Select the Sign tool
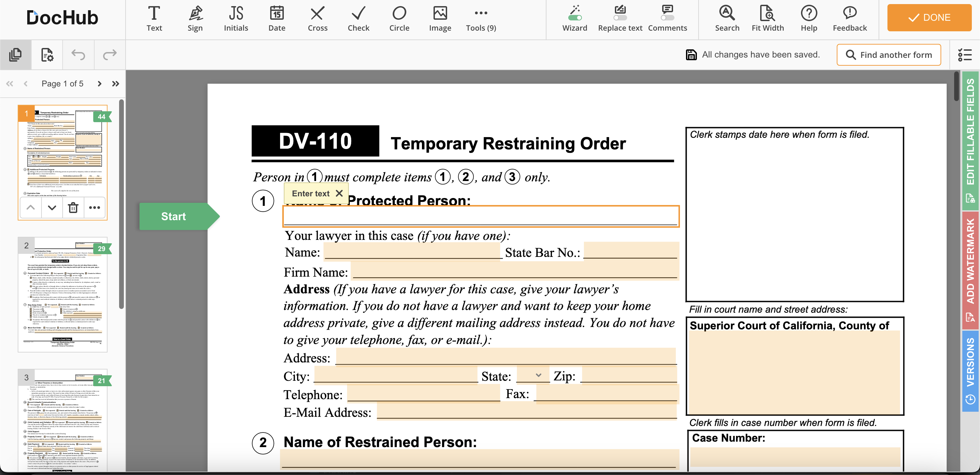This screenshot has width=980, height=475. pos(195,19)
